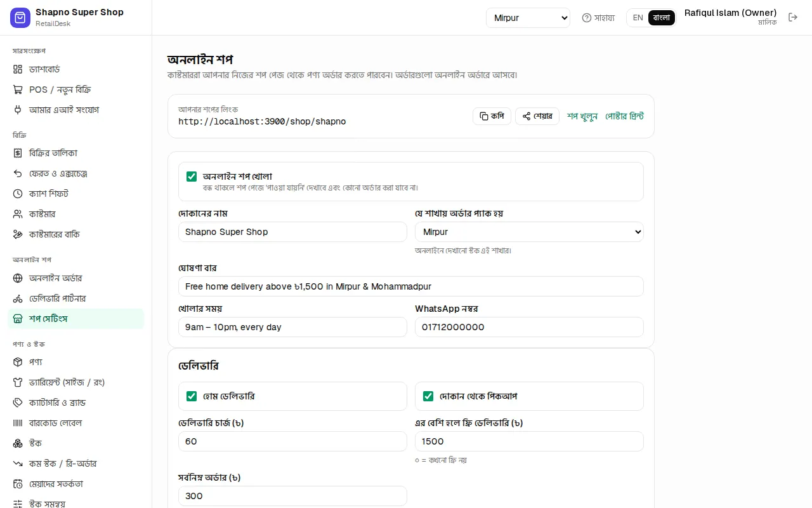812x508 pixels.
Task: Open the Mirpur branch dropdown in header
Action: point(528,18)
